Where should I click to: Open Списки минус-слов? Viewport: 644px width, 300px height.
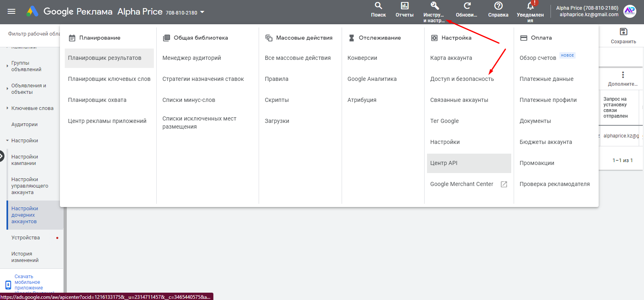point(189,100)
